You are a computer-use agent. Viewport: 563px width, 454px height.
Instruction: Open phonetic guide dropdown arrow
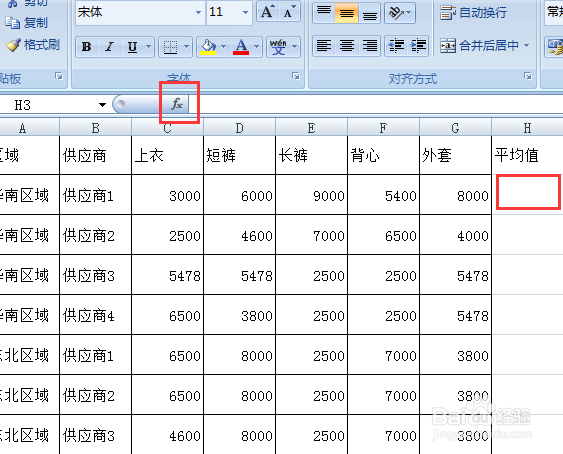tap(294, 47)
